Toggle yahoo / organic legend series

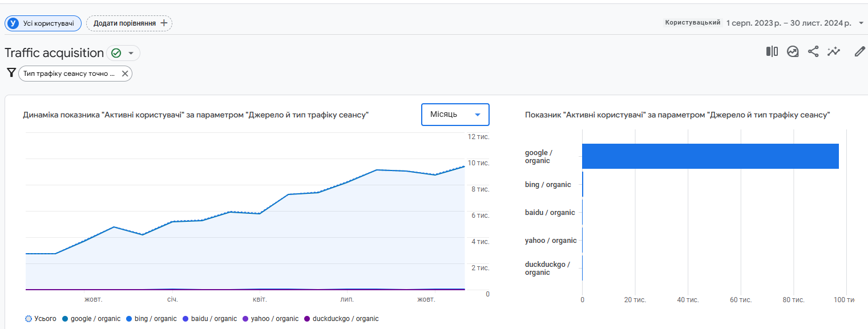[271, 319]
